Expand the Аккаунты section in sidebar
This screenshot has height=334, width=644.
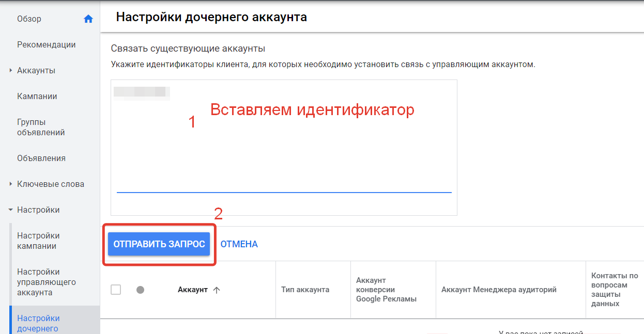point(11,71)
